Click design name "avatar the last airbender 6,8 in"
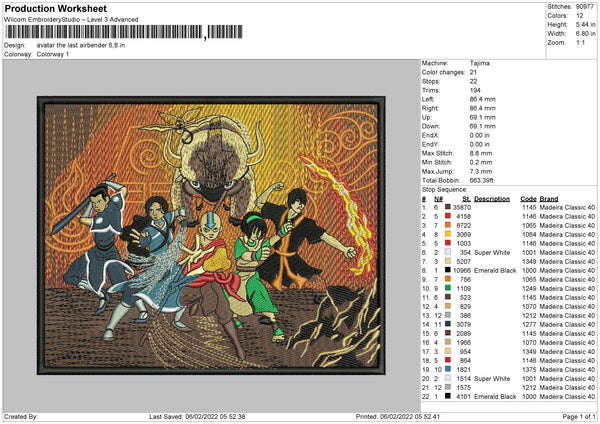Image resolution: width=600 pixels, height=424 pixels. tap(81, 45)
